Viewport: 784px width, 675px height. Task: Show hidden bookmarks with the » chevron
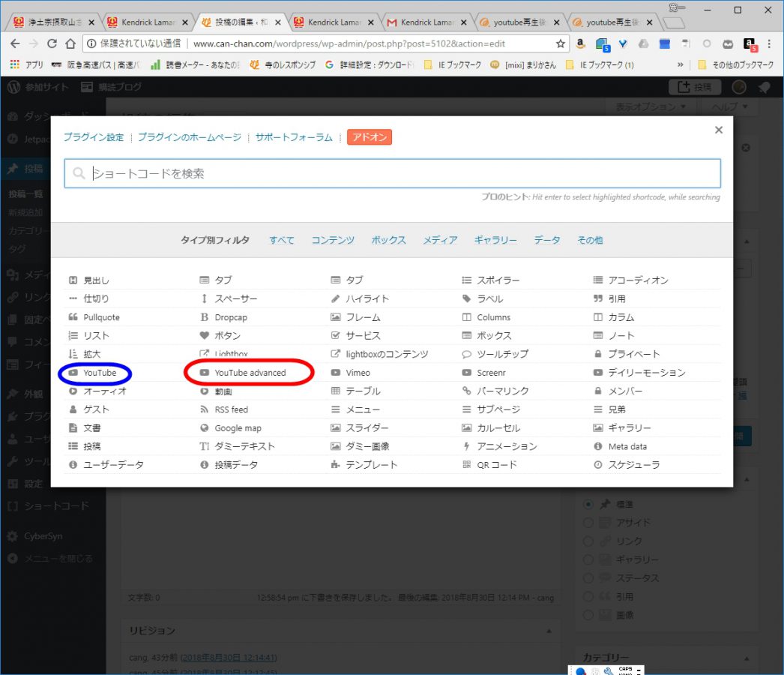coord(680,64)
